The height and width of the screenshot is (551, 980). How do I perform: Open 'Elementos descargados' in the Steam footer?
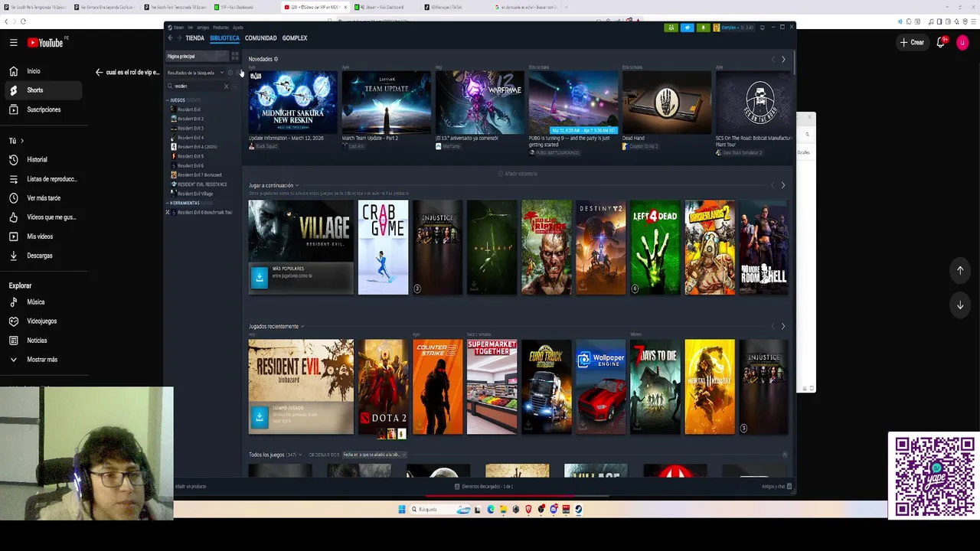pyautogui.click(x=484, y=487)
